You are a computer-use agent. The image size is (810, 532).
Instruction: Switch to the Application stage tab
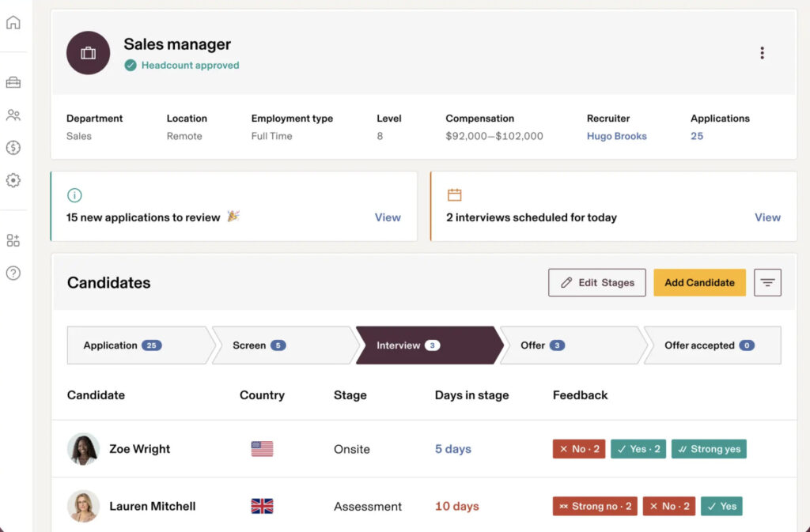tap(139, 345)
